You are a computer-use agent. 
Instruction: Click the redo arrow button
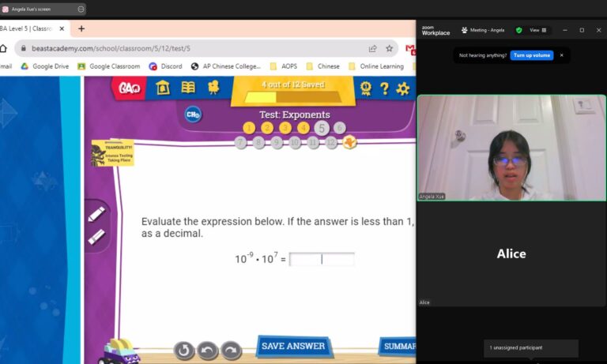point(231,351)
